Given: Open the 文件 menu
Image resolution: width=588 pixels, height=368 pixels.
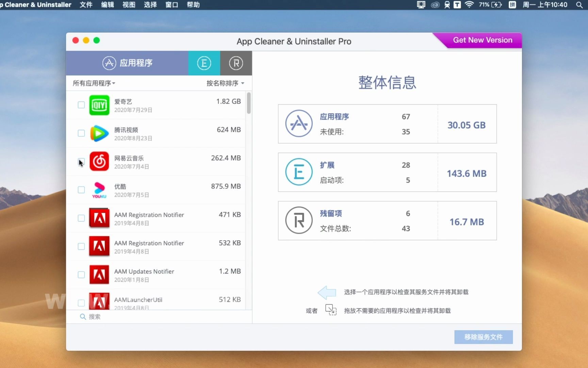Looking at the screenshot, I should pyautogui.click(x=86, y=5).
